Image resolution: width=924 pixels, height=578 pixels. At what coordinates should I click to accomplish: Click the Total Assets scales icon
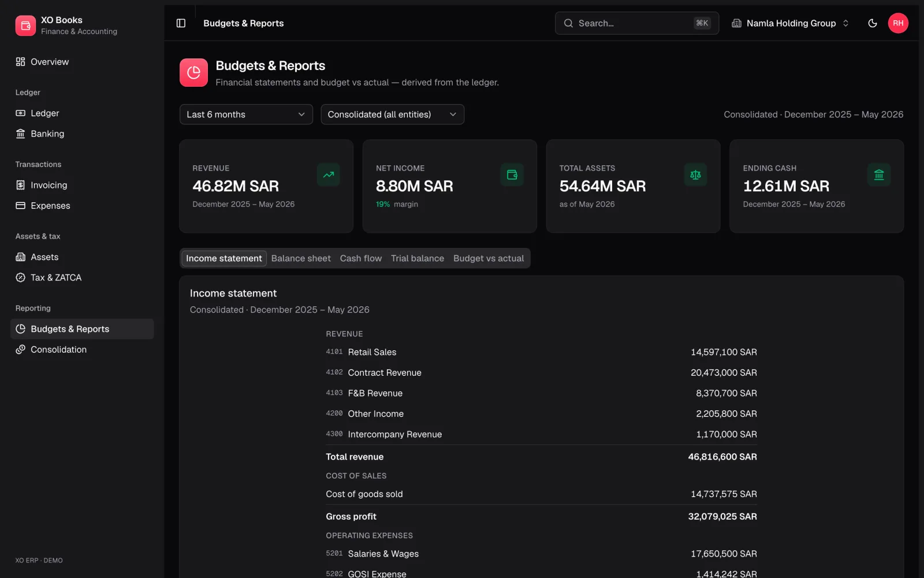(695, 175)
